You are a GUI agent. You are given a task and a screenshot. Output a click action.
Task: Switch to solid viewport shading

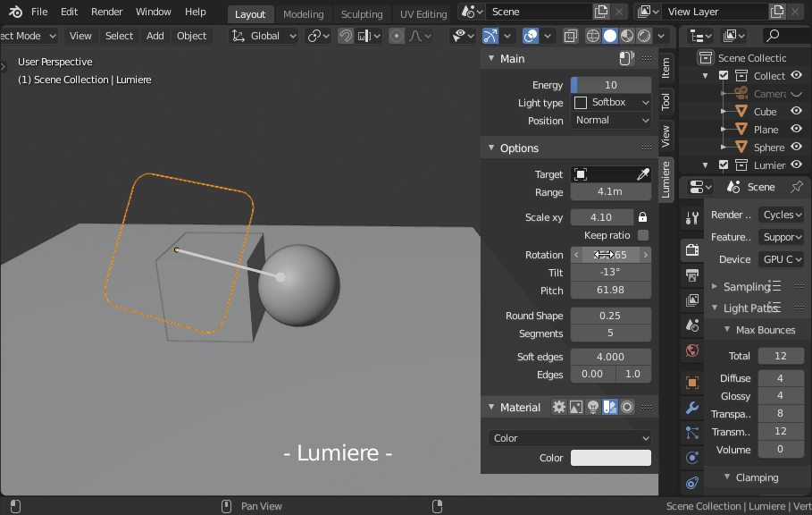coord(610,36)
